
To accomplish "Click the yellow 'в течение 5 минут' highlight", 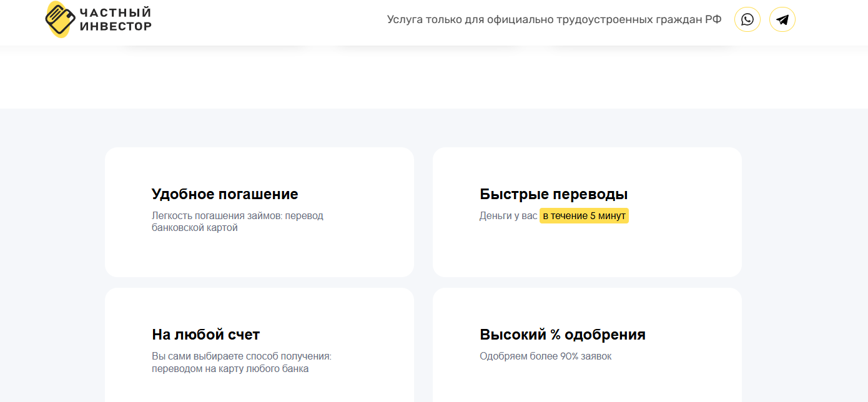I will 584,216.
